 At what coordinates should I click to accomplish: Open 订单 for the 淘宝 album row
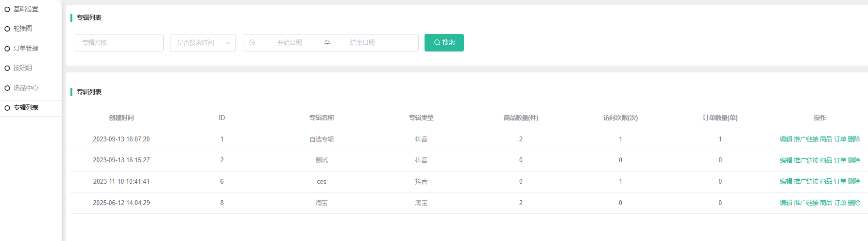(x=840, y=203)
